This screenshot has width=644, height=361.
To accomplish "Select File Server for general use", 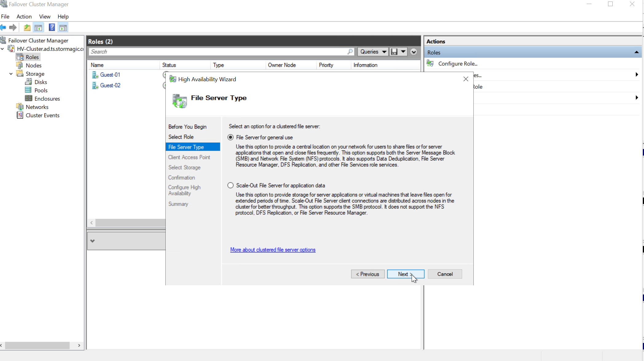I will (x=231, y=137).
